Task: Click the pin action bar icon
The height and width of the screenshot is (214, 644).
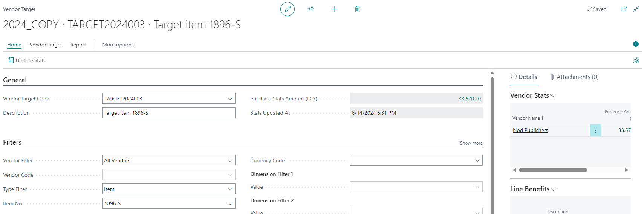Action: [636, 60]
